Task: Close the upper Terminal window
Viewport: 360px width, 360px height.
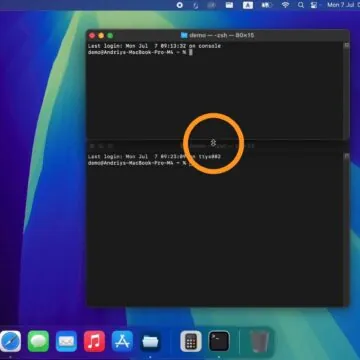Action: point(92,35)
